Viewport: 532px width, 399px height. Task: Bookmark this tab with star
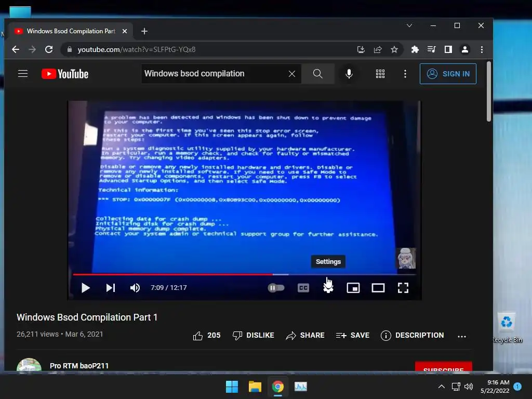tap(394, 49)
